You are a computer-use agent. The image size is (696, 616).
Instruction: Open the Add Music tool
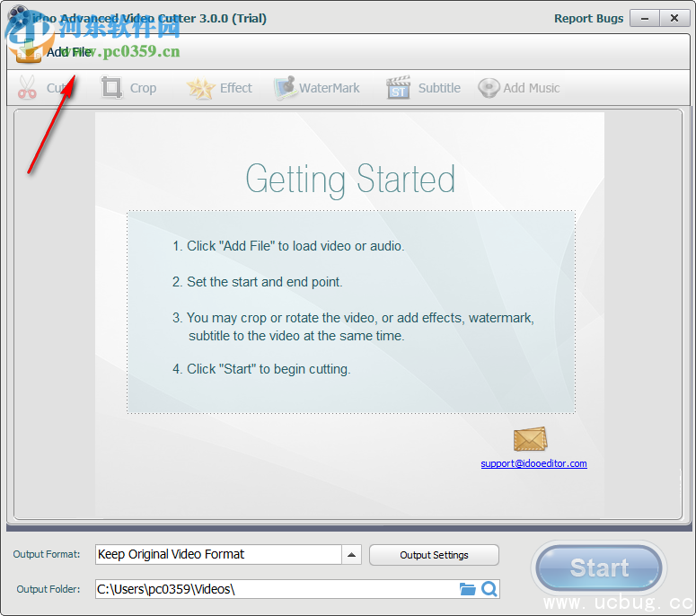click(x=519, y=88)
